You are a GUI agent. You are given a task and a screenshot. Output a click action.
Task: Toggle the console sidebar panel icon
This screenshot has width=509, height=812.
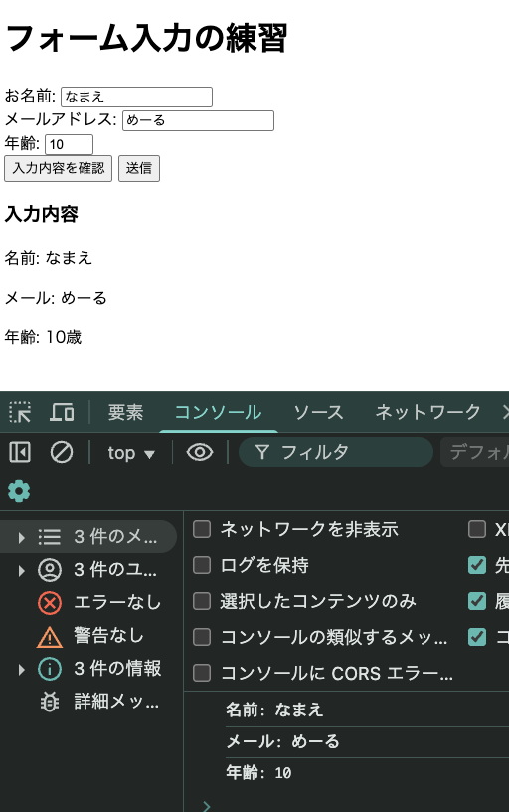coord(20,452)
